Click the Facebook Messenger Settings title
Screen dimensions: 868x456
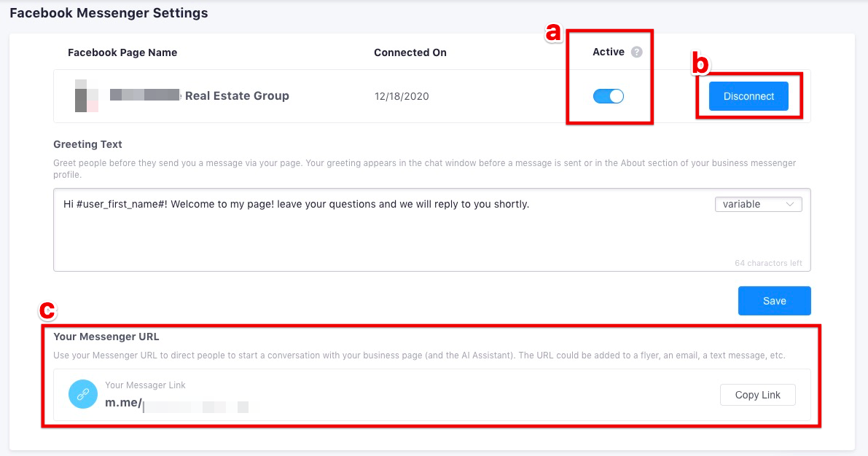(109, 13)
